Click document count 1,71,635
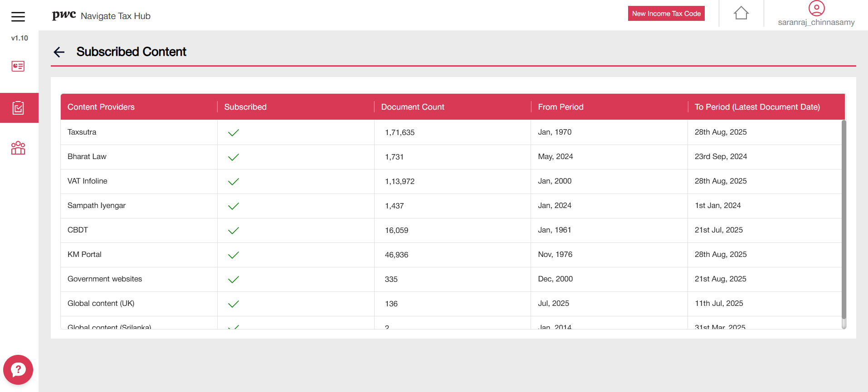 [400, 132]
